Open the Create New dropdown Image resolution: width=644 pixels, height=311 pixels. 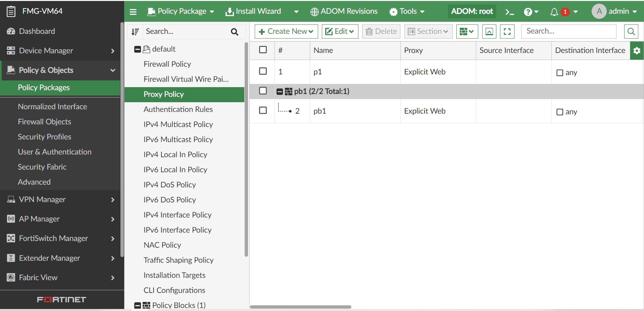pos(286,31)
